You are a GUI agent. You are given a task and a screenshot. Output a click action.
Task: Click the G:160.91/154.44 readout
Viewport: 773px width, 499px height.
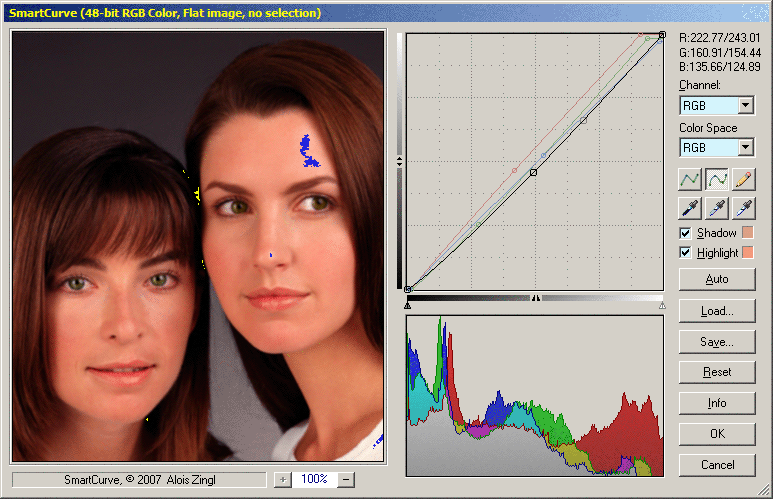point(720,52)
